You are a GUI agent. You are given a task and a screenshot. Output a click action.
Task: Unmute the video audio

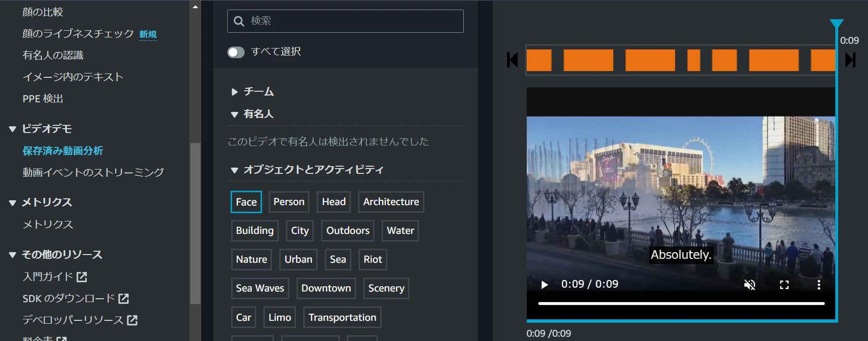click(750, 285)
